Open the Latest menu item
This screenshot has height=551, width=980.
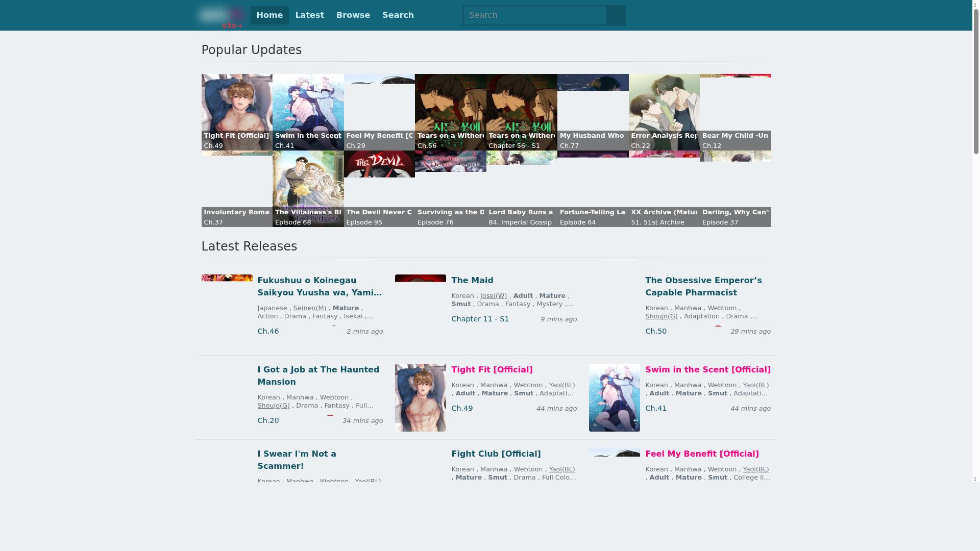(309, 15)
